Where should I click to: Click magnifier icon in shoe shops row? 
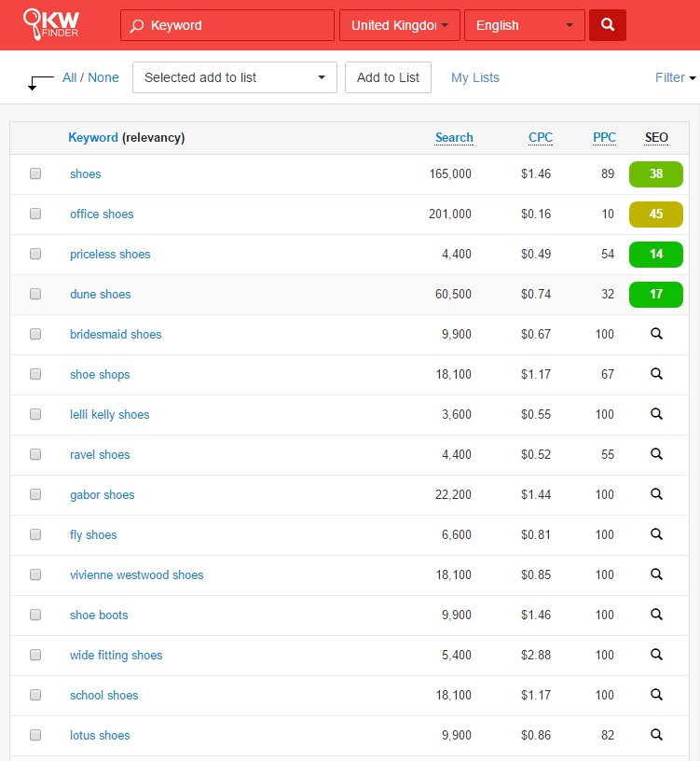[656, 374]
